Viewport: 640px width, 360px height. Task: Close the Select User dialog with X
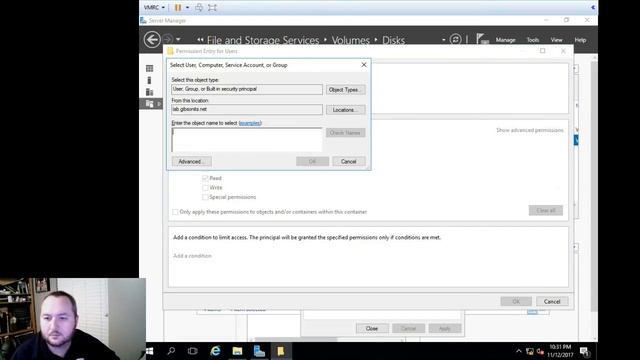coord(364,65)
